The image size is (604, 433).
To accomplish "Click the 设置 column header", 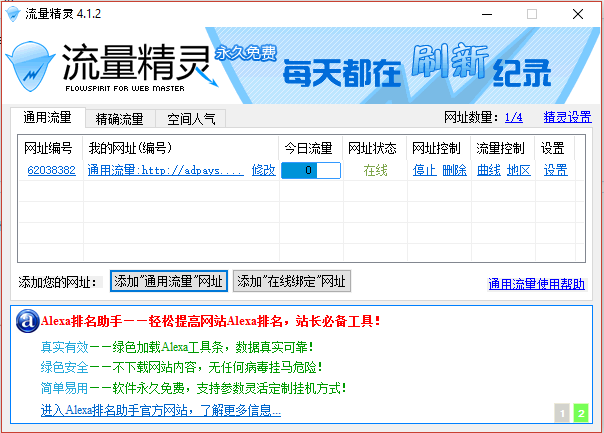I will tap(555, 148).
